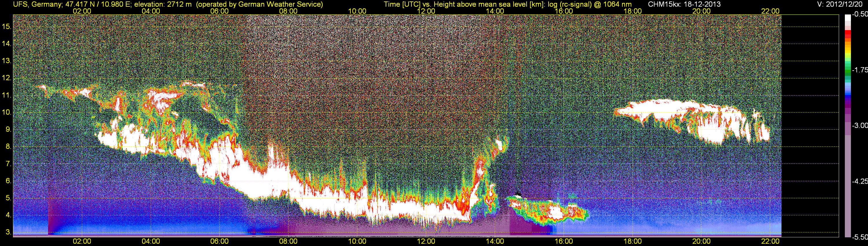Viewport: 868px width, 246px height.
Task: Click the '14.' height axis label
Action: pos(7,43)
